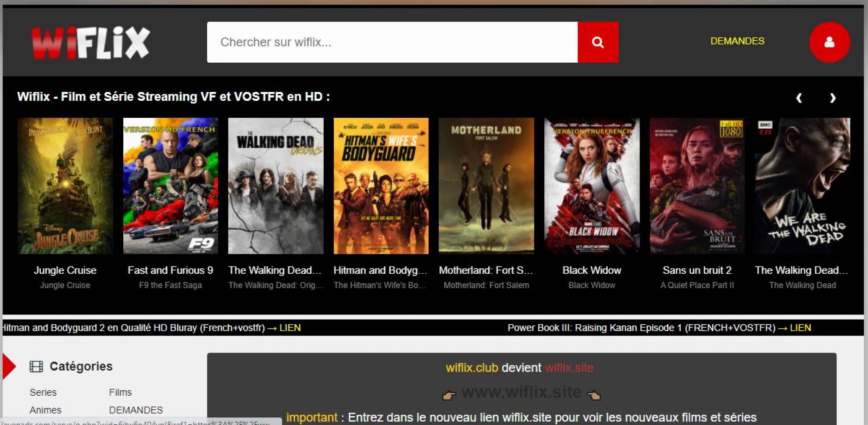Click A Quiet Place Part II subtitle
The width and height of the screenshot is (868, 425).
tap(697, 286)
